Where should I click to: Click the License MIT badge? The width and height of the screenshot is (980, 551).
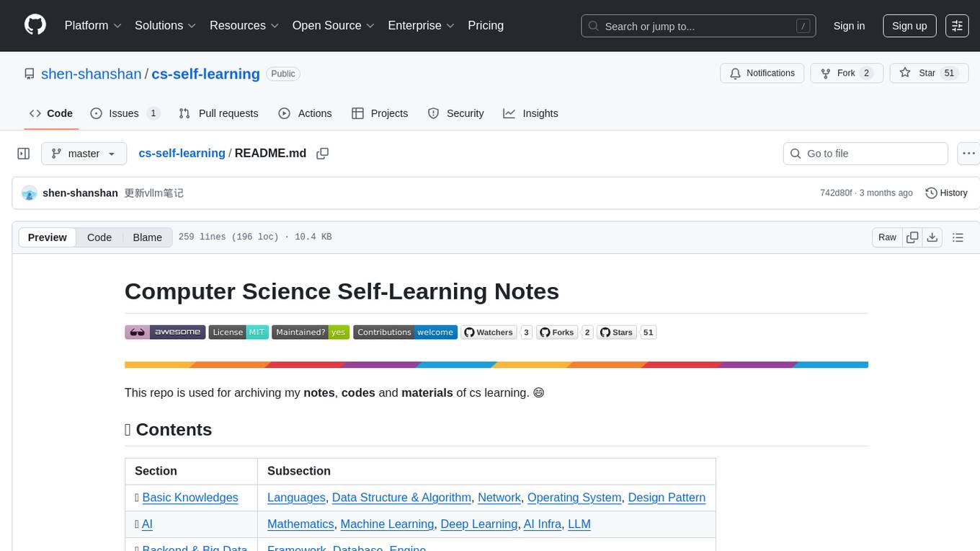239,332
